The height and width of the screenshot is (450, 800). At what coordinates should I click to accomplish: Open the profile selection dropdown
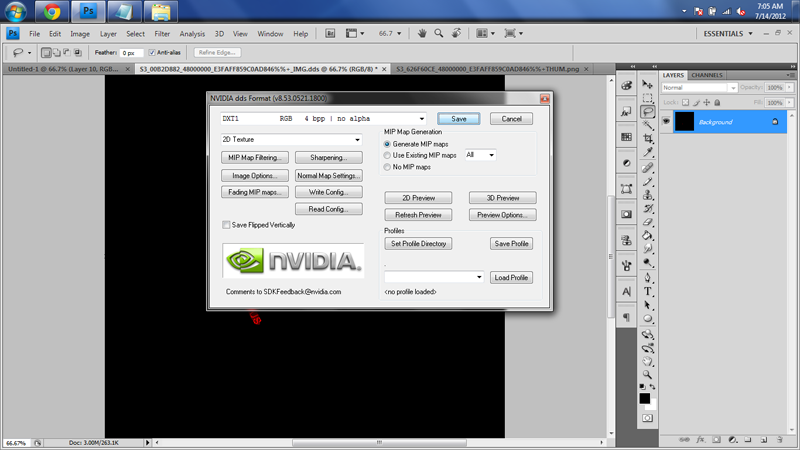434,277
